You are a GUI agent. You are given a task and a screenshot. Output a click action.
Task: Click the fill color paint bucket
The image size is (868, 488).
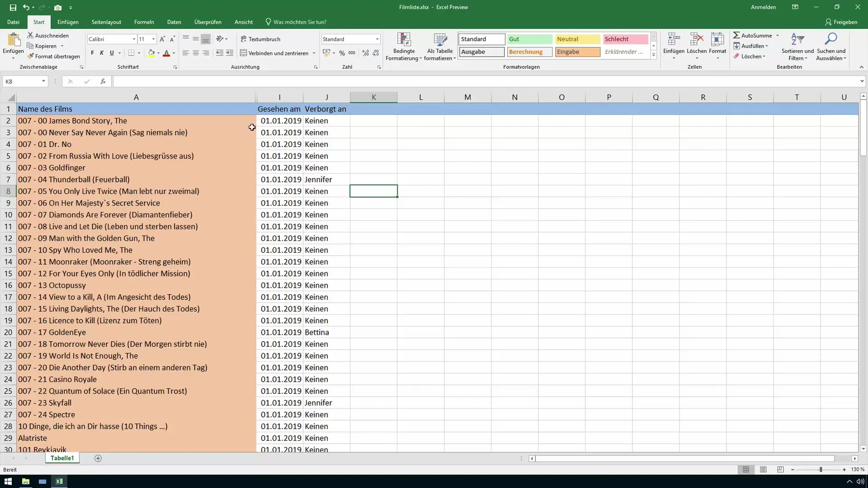(x=151, y=53)
